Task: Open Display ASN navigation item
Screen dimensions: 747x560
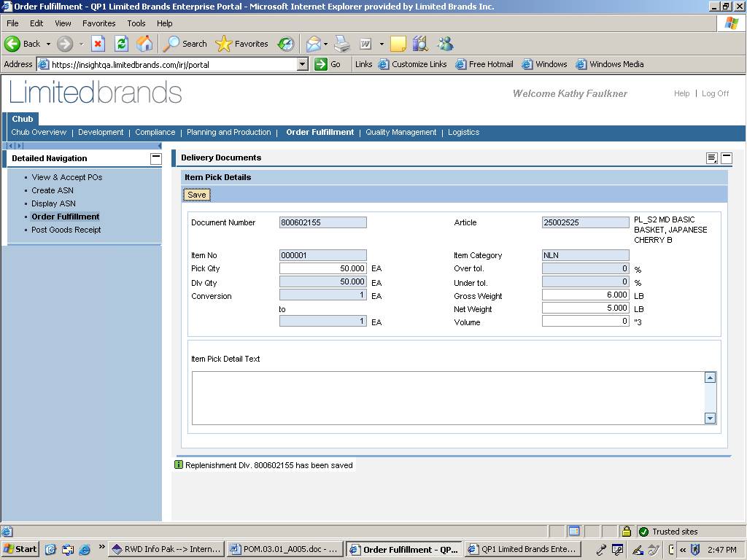Action: pos(53,203)
